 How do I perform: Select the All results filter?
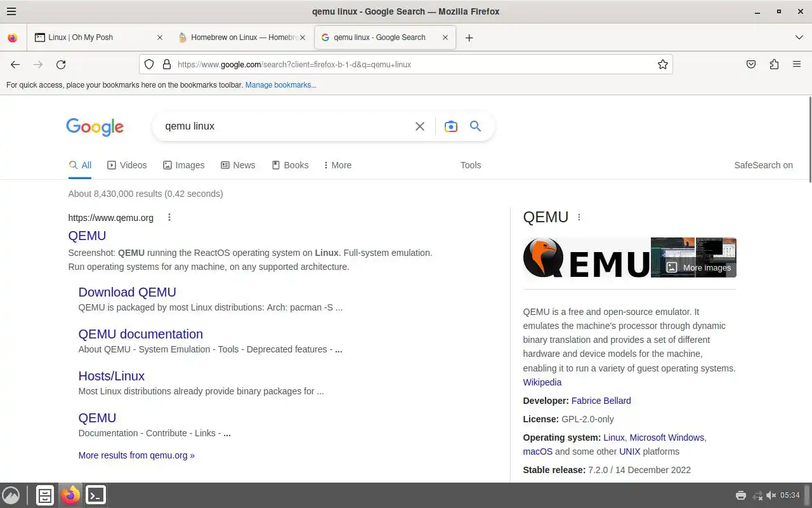(x=80, y=165)
